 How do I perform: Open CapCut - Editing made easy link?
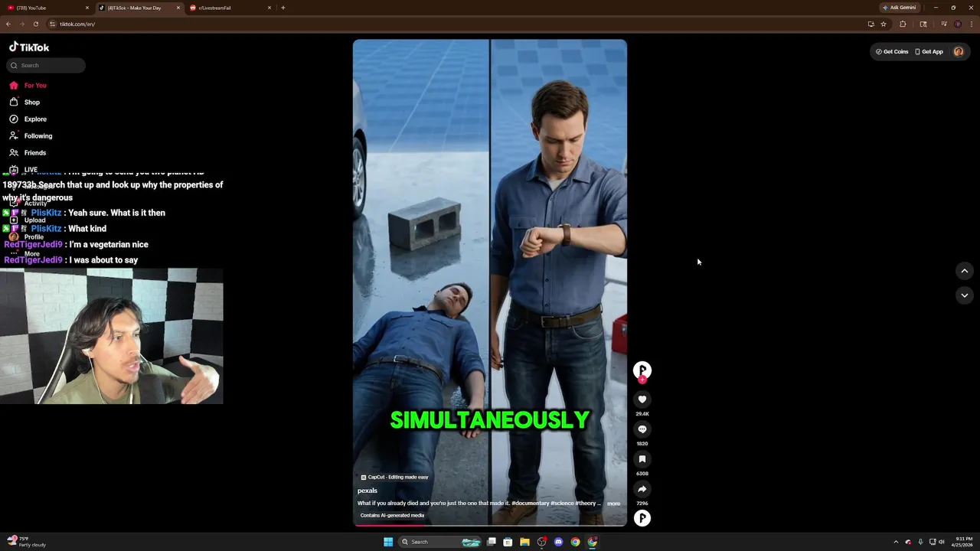coord(394,477)
